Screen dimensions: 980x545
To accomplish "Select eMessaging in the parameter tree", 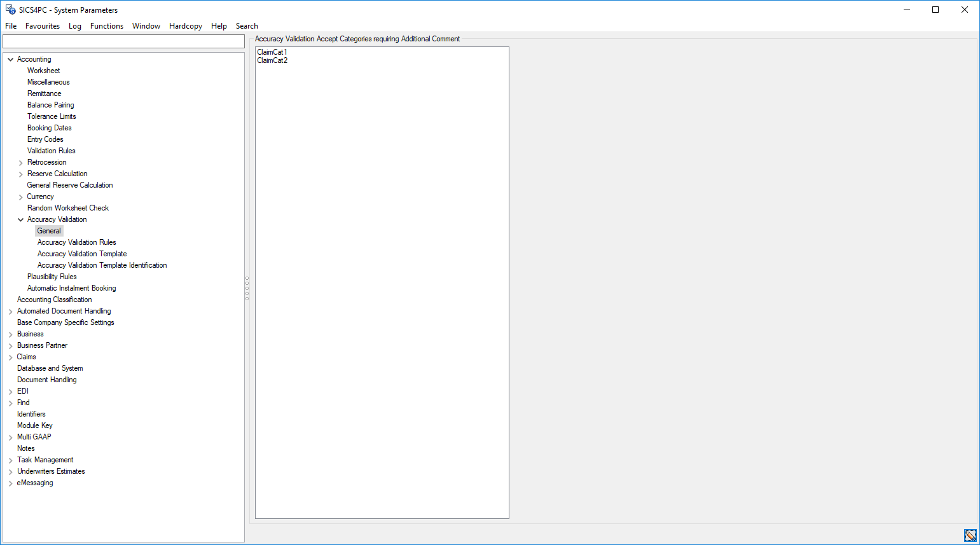I will [35, 483].
